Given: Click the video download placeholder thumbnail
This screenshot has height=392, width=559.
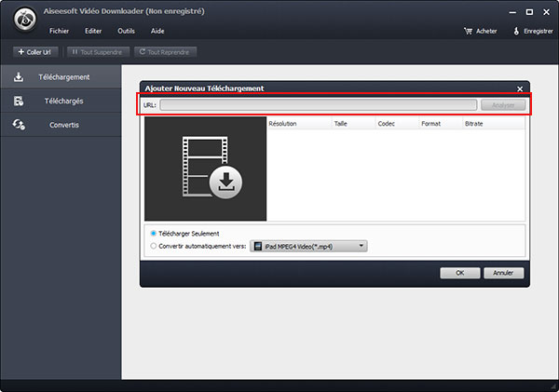Looking at the screenshot, I should point(205,169).
